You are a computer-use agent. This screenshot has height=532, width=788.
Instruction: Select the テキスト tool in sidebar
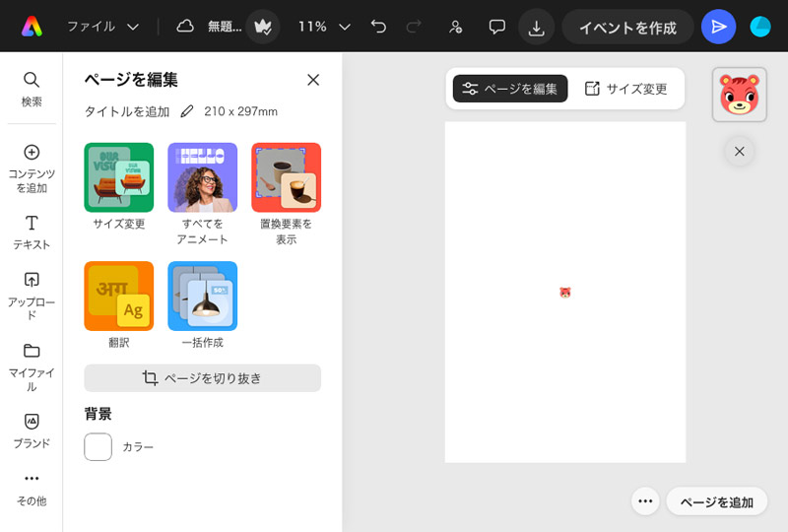click(x=32, y=233)
